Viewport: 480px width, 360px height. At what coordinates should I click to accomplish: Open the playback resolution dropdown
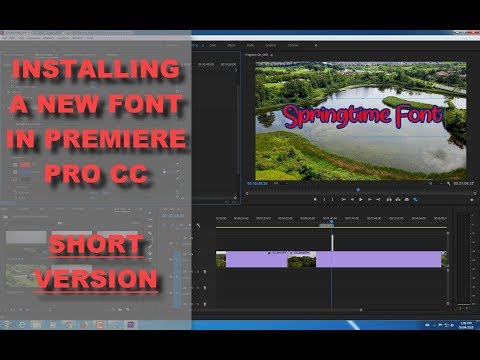(x=435, y=183)
